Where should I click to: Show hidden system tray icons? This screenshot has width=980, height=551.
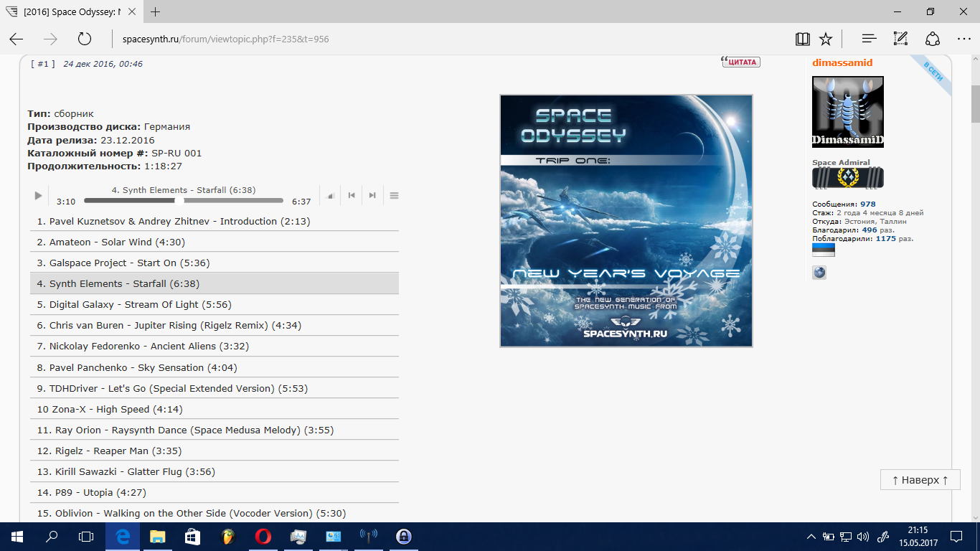(x=811, y=537)
